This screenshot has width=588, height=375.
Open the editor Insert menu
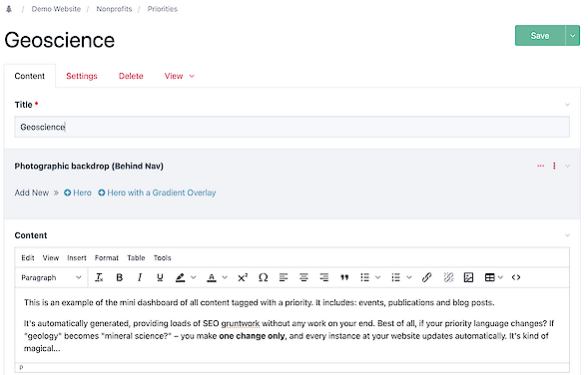pyautogui.click(x=77, y=257)
